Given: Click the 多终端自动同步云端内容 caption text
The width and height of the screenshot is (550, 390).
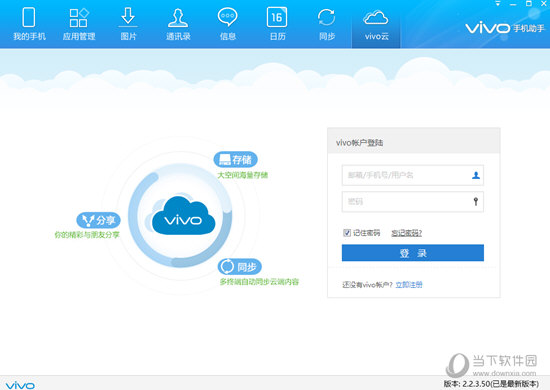Looking at the screenshot, I should click(259, 282).
